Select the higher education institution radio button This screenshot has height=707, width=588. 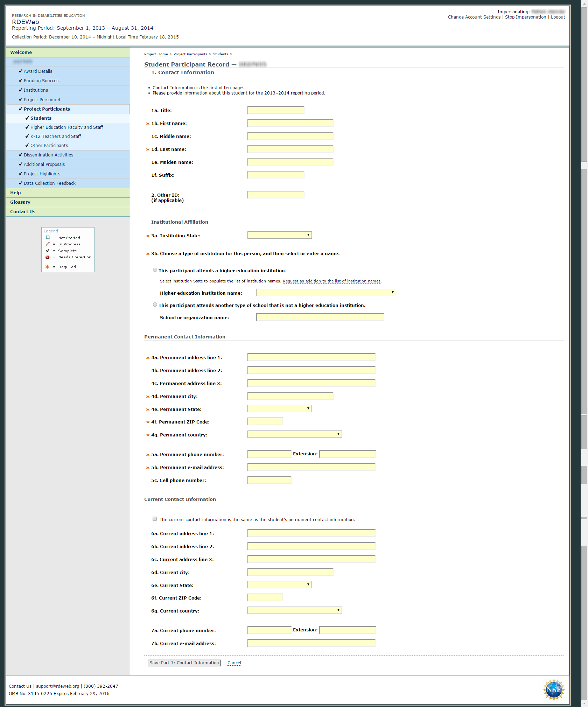[x=155, y=270]
